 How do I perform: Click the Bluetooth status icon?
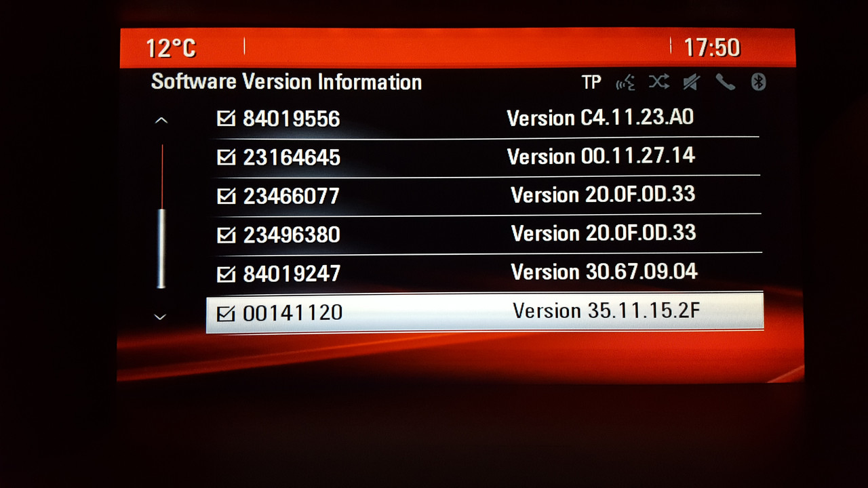[x=758, y=83]
